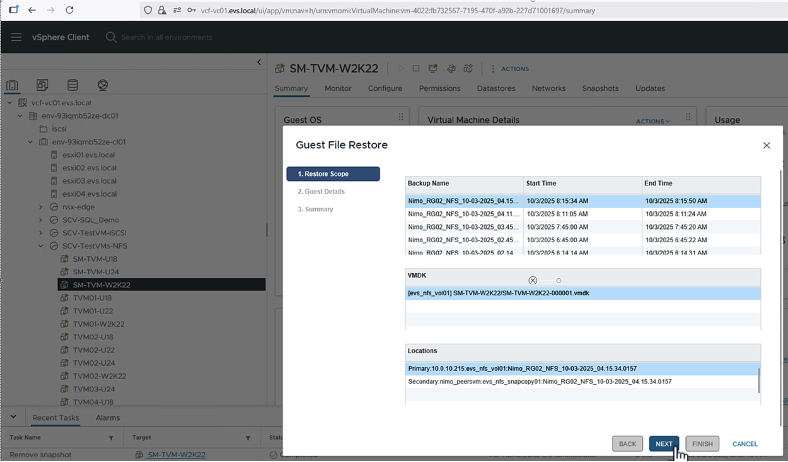Select the Secondary nimo_peersvm location row
The image size is (788, 462).
(x=582, y=382)
